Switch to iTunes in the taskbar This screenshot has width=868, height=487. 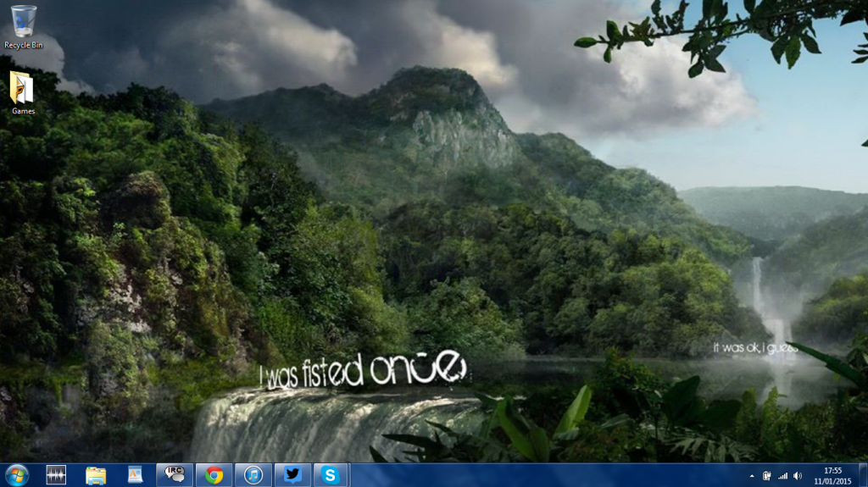pos(253,475)
